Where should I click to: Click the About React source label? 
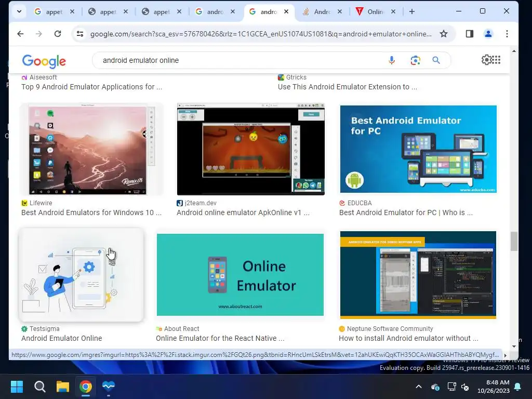(178, 329)
